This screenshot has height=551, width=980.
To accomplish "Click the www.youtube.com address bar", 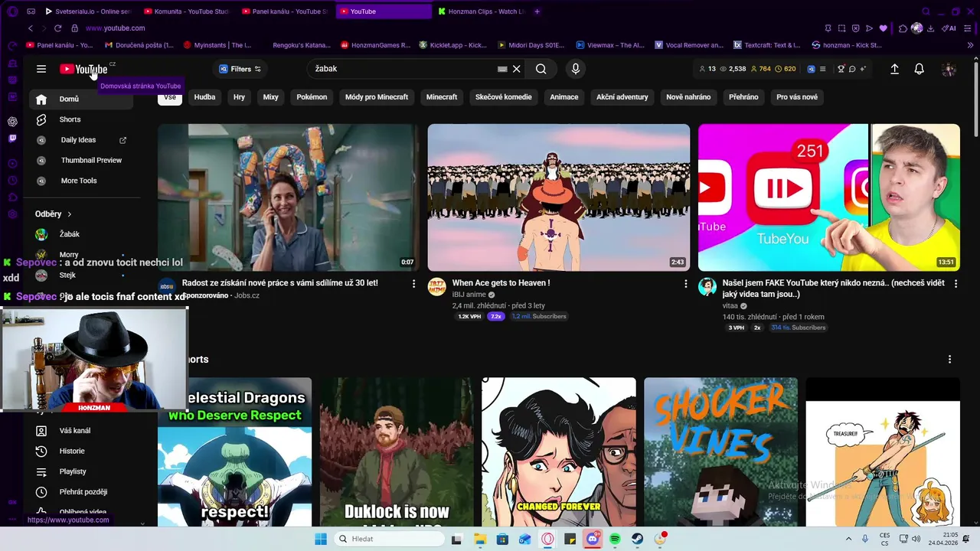I will [x=115, y=28].
